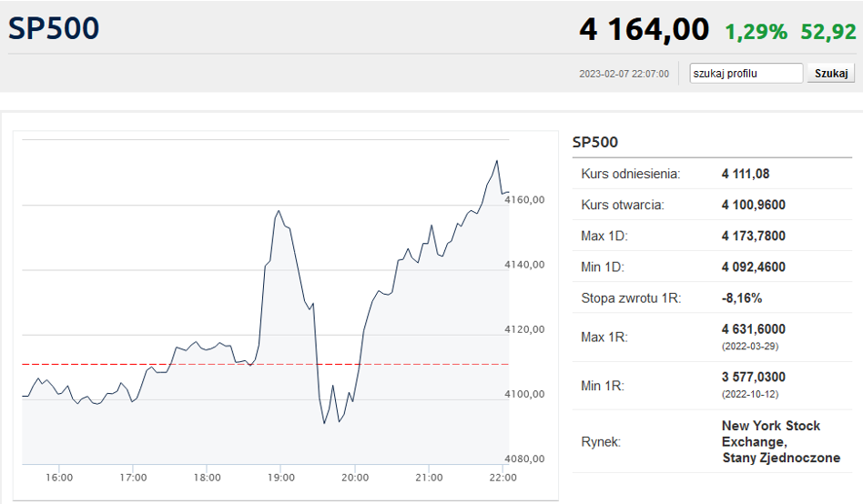Click the -8,16% return value

pyautogui.click(x=742, y=298)
